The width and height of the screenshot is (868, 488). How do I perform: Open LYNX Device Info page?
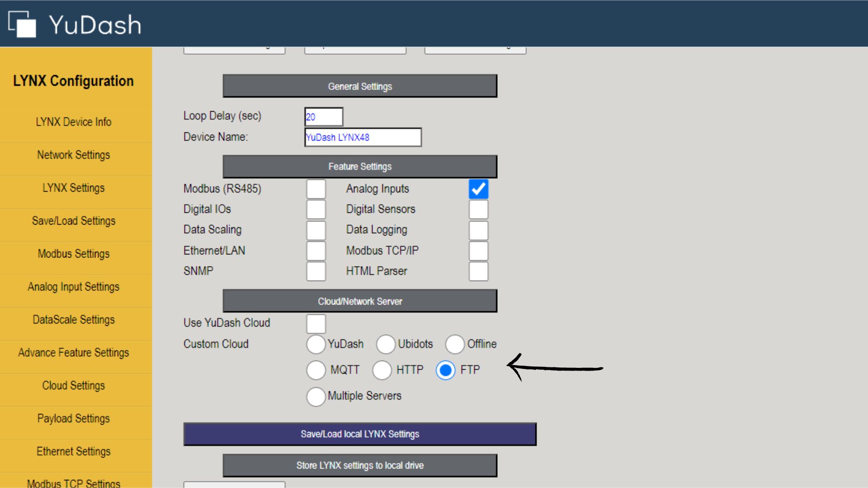(74, 122)
